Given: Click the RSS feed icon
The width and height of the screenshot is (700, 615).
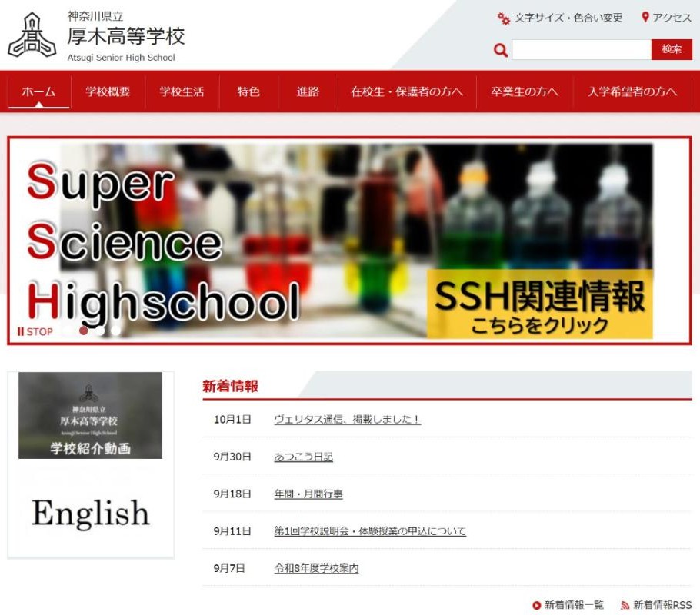Looking at the screenshot, I should pos(625,605).
